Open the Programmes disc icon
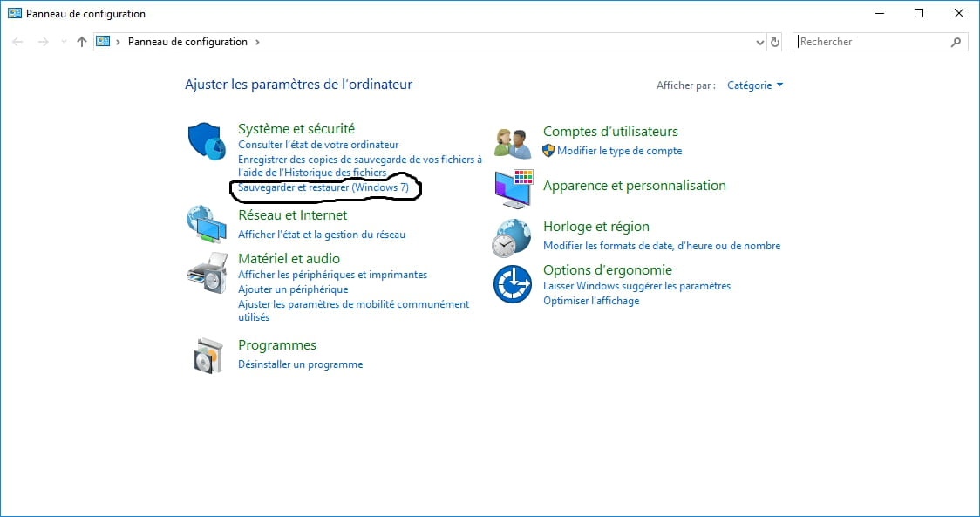This screenshot has width=980, height=517. [208, 356]
